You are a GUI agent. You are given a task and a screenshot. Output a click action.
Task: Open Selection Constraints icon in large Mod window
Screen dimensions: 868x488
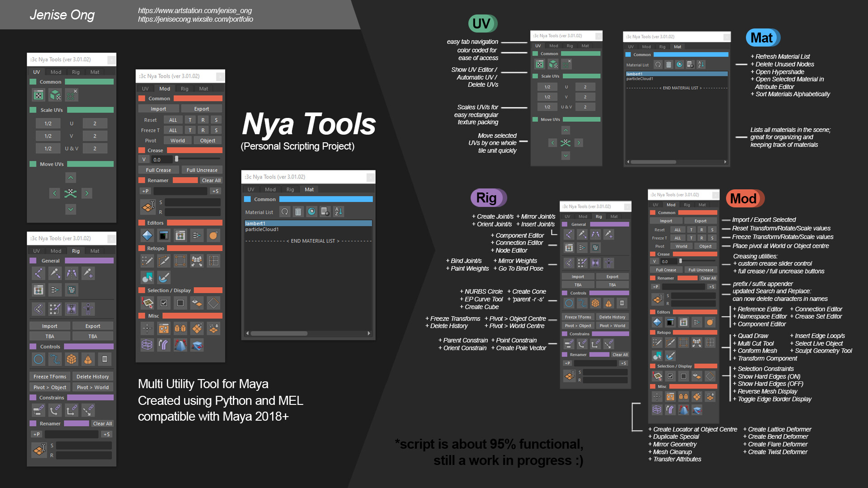[147, 303]
